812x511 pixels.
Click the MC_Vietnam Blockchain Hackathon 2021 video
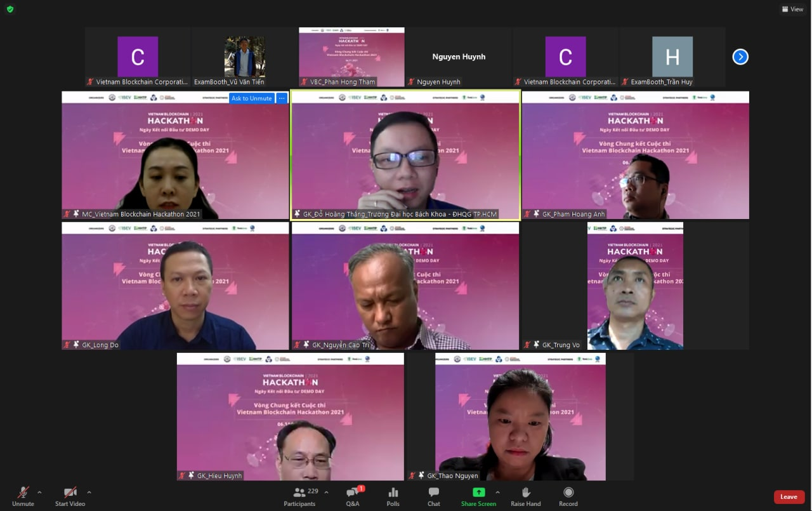(x=175, y=155)
